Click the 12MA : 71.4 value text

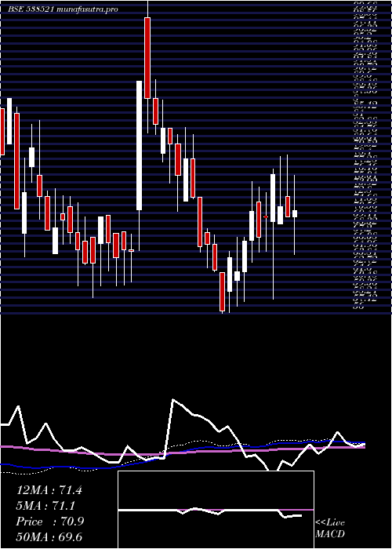49,490
